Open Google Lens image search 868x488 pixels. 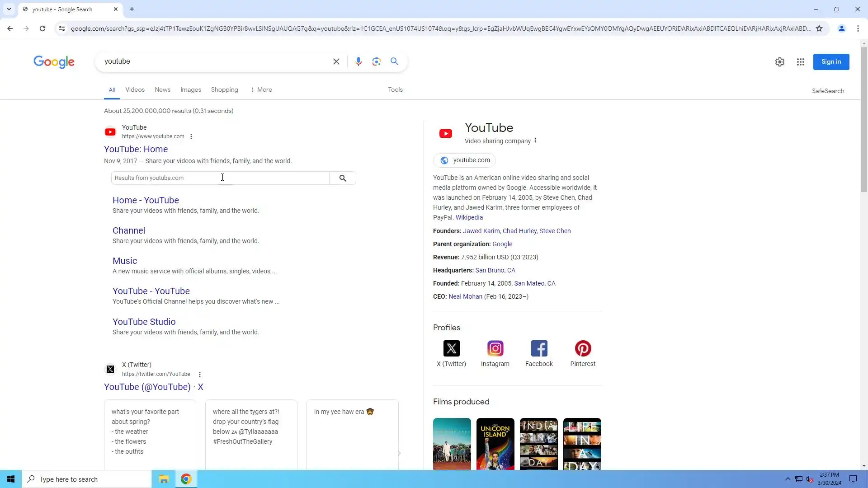[x=376, y=61]
